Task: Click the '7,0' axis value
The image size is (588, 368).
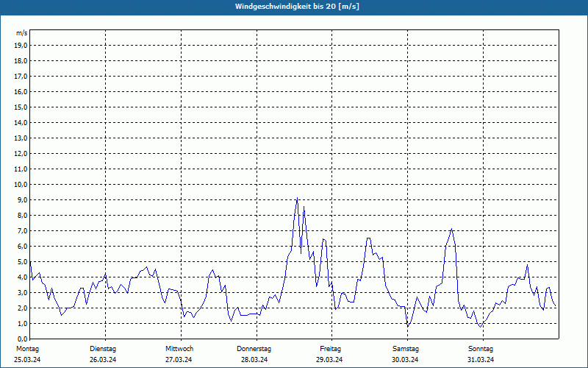Action: (x=22, y=230)
